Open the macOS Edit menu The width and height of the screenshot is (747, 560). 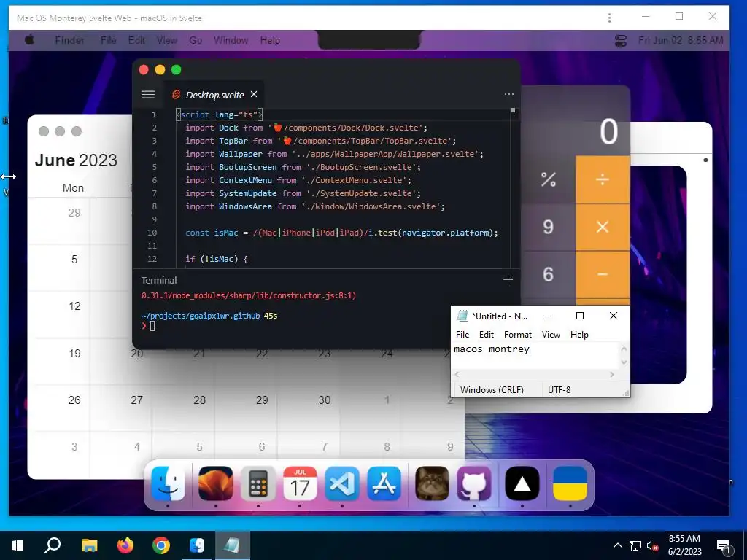pos(136,41)
